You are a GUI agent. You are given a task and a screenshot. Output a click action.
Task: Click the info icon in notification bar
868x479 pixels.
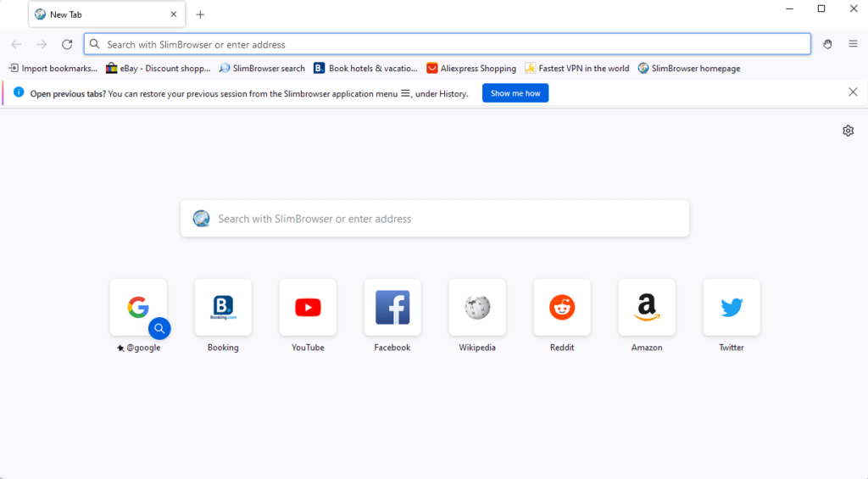pyautogui.click(x=19, y=92)
